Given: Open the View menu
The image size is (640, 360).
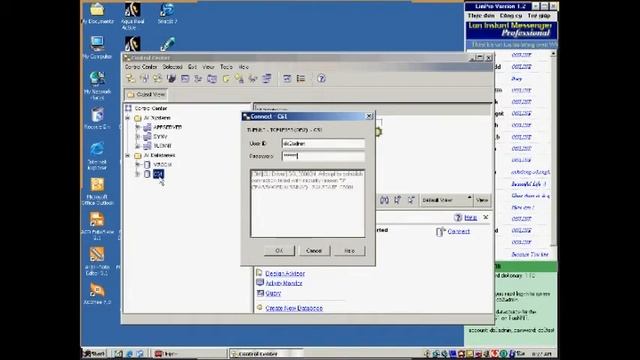Looking at the screenshot, I should [208, 67].
